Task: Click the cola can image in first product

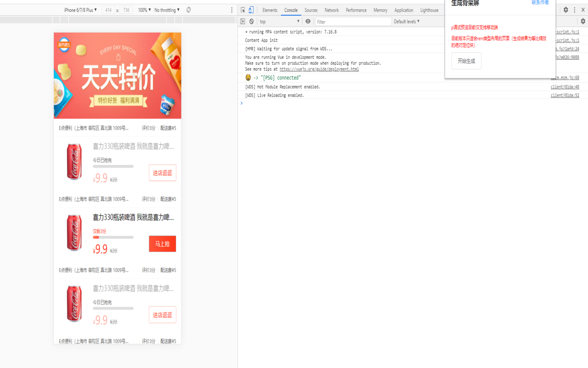Action: point(74,161)
